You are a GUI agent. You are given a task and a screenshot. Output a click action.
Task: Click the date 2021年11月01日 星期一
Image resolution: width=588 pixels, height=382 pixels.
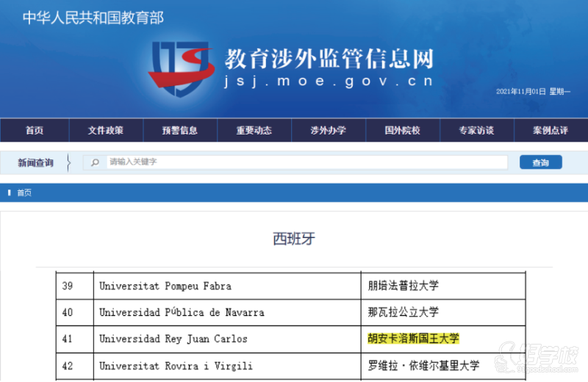(534, 92)
